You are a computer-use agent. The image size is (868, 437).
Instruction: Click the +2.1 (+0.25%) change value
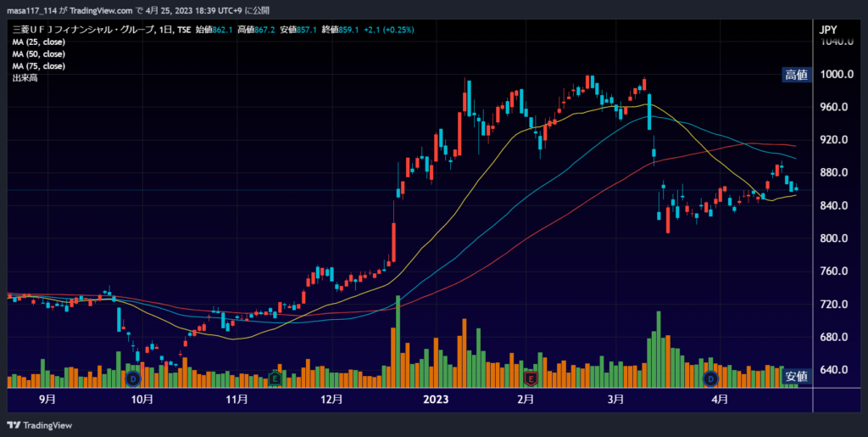point(388,30)
